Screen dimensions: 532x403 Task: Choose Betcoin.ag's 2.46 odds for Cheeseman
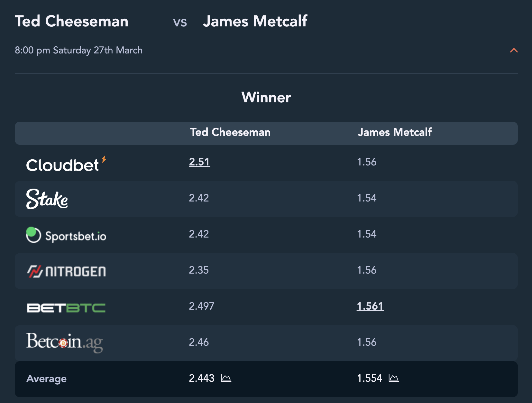199,342
